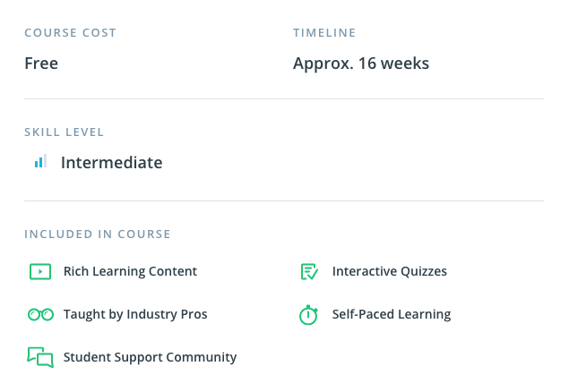The image size is (569, 392).
Task: Click the Intermediate skill level text
Action: click(x=111, y=163)
